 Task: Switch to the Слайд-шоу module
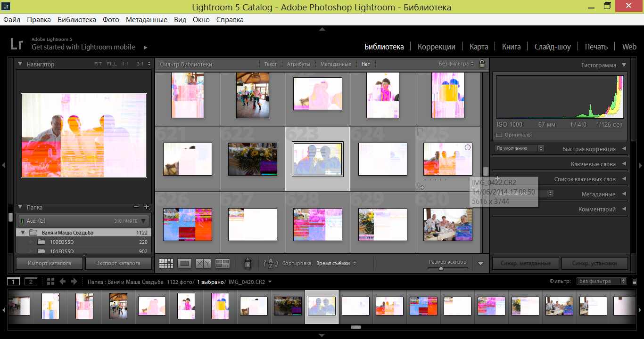coord(553,47)
